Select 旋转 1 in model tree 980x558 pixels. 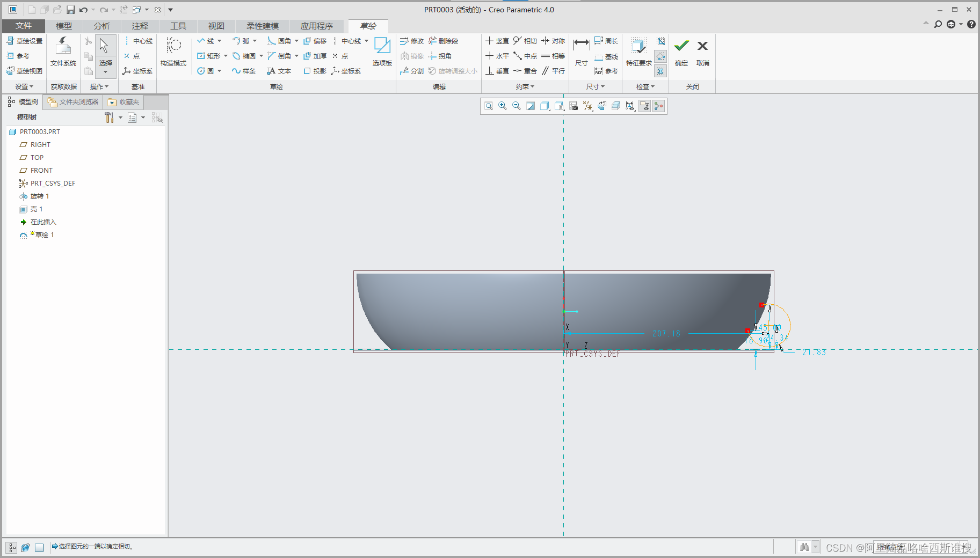coord(34,196)
